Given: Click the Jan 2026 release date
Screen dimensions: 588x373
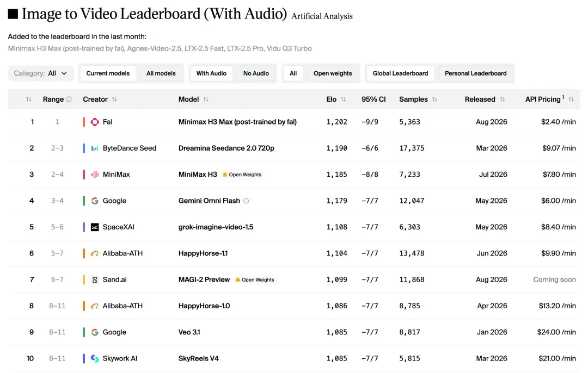Looking at the screenshot, I should 492,332.
